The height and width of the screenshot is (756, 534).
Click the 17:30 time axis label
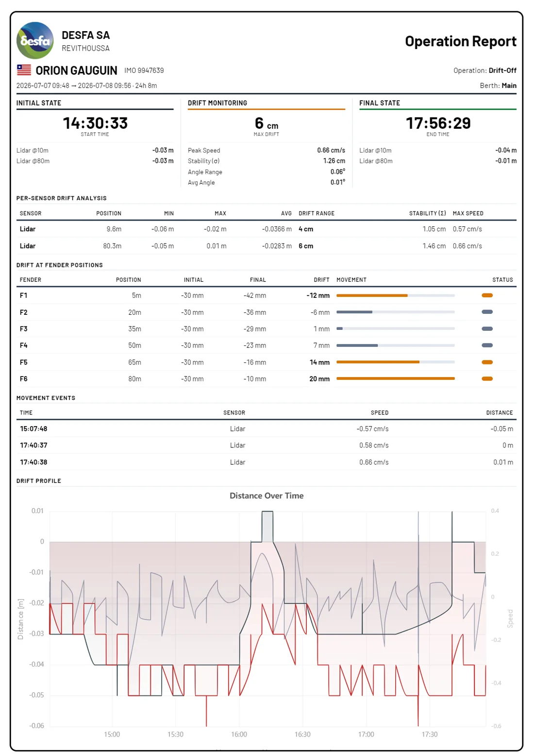coord(430,734)
